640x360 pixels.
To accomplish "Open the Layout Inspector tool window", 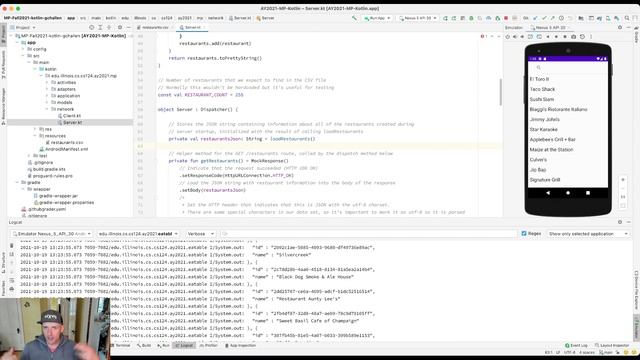I will coord(612,345).
